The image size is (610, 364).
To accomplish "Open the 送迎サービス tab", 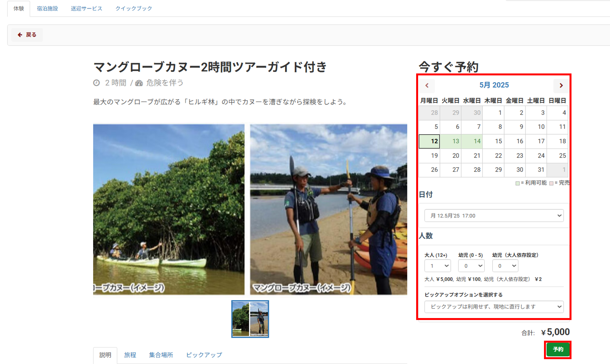I will pos(86,8).
